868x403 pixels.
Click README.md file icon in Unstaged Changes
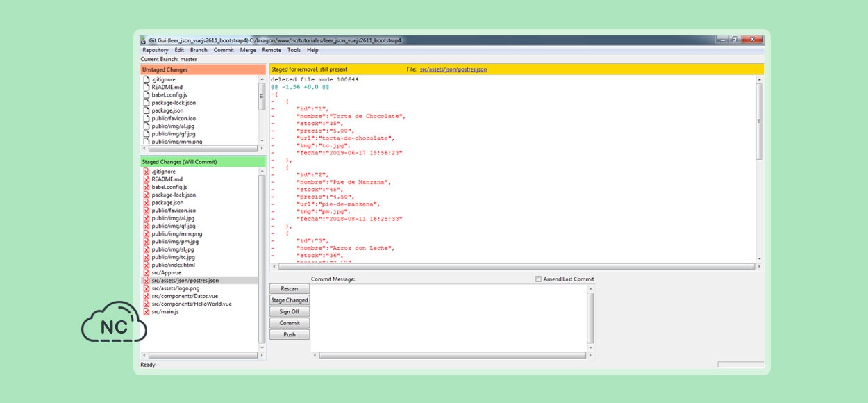147,88
